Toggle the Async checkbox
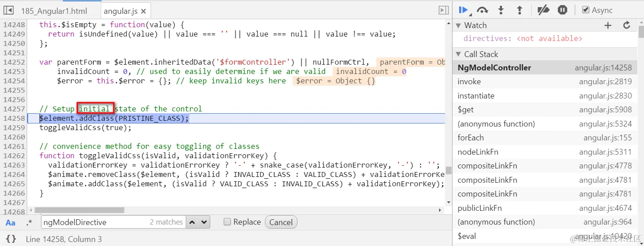 (586, 10)
